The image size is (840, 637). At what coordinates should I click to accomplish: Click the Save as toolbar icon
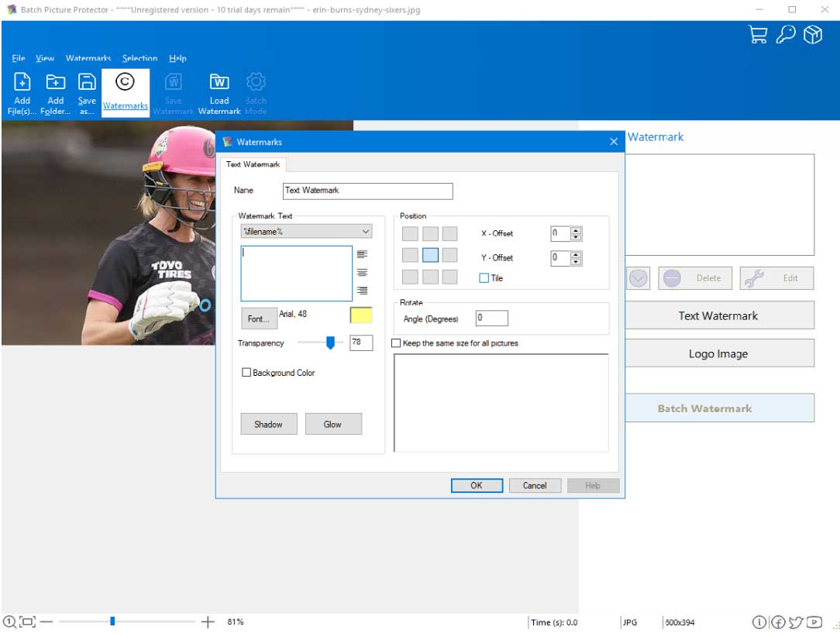click(x=88, y=82)
